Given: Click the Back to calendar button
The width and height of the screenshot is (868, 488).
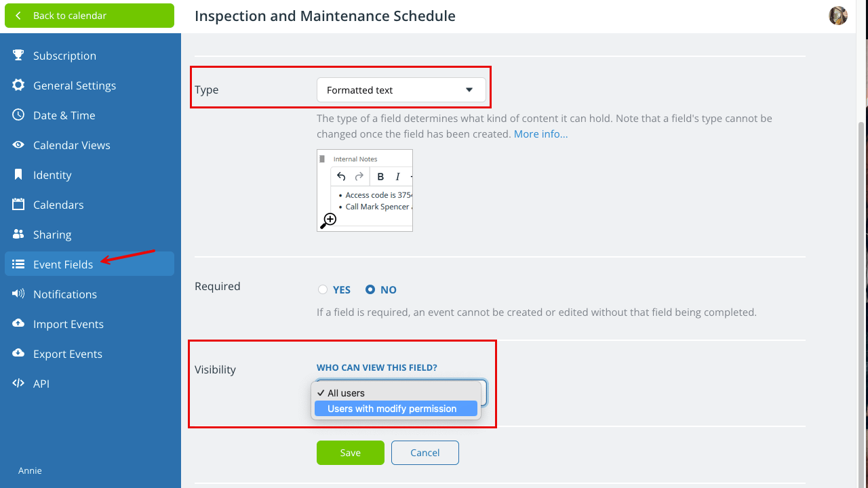Looking at the screenshot, I should pos(90,16).
